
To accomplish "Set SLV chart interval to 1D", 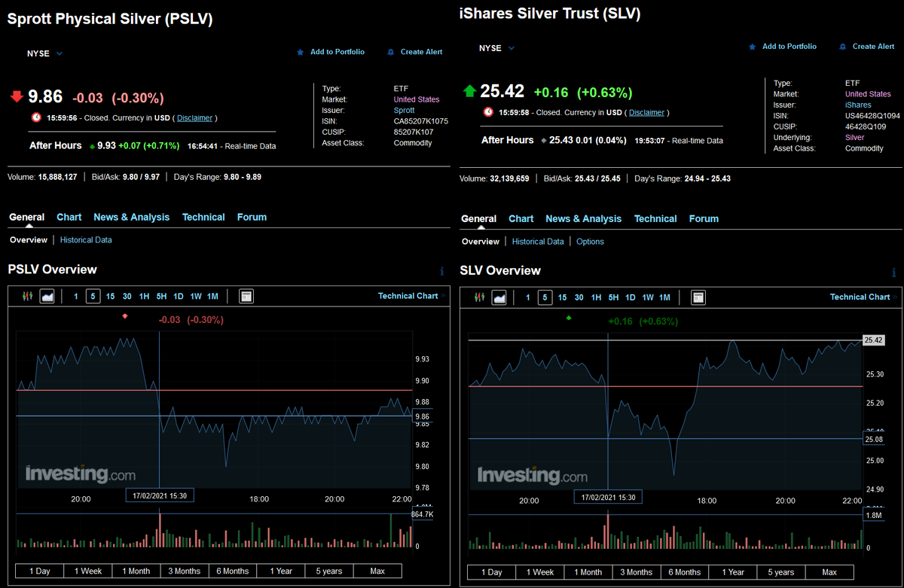I will 631,297.
